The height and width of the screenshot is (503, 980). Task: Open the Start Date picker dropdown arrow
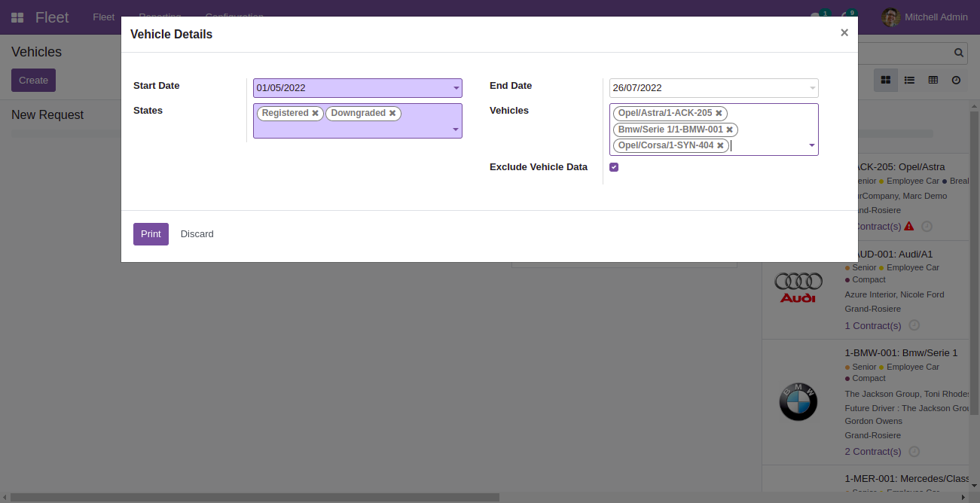pos(456,88)
